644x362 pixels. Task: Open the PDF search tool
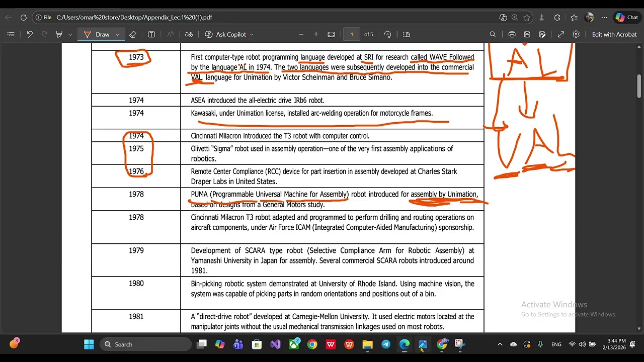(493, 34)
